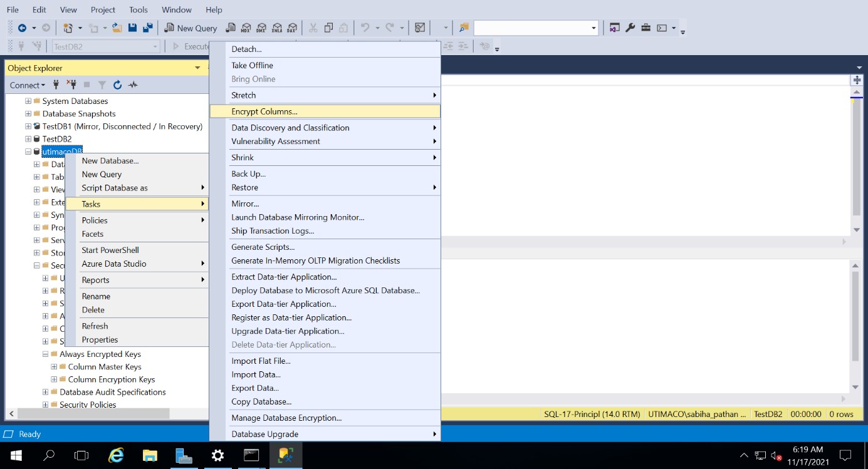Open the Tools menu
This screenshot has width=868, height=469.
(x=139, y=9)
